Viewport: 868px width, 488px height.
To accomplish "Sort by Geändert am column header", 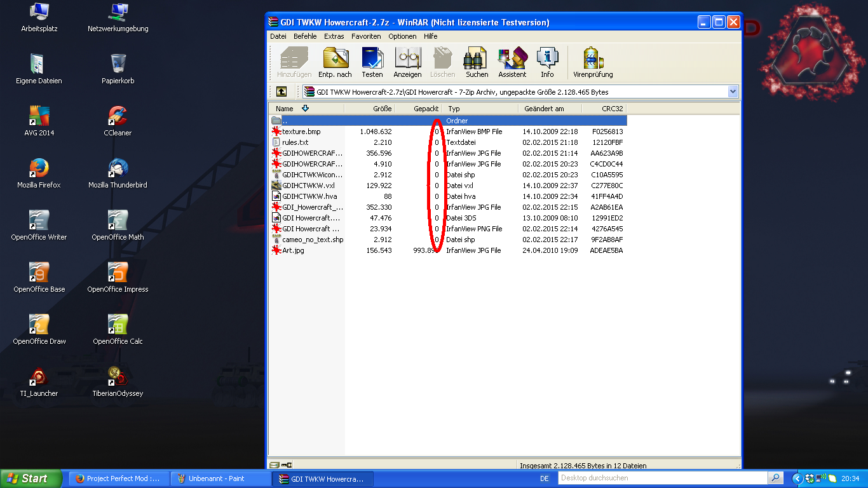I will pos(550,109).
